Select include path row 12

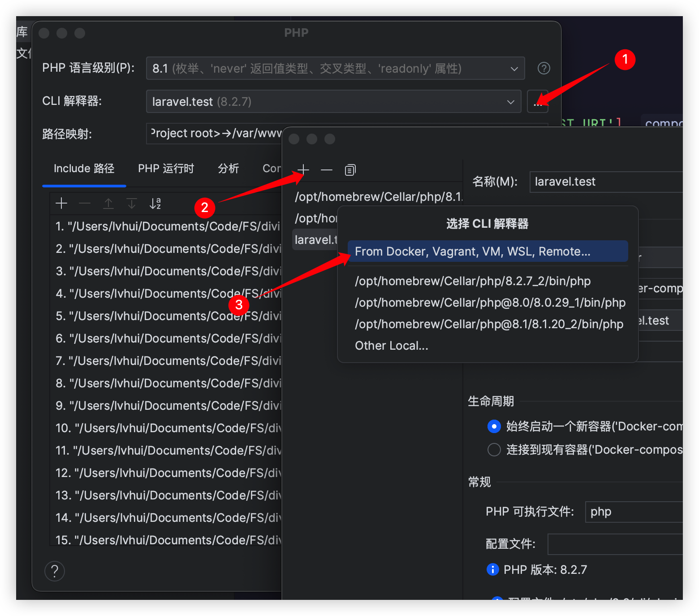click(x=166, y=473)
